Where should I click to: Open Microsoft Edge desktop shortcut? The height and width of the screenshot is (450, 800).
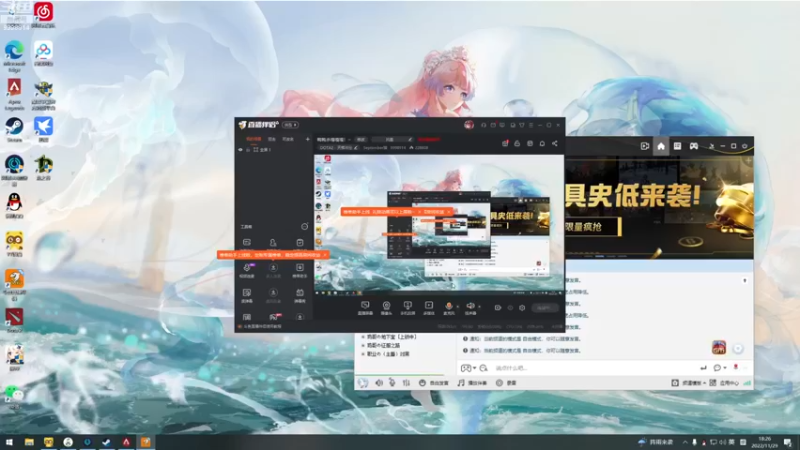coord(14,56)
